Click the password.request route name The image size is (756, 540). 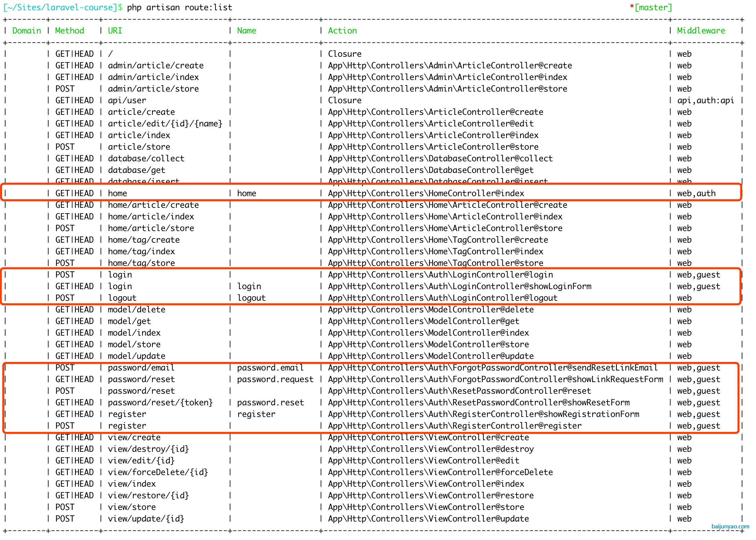click(275, 379)
